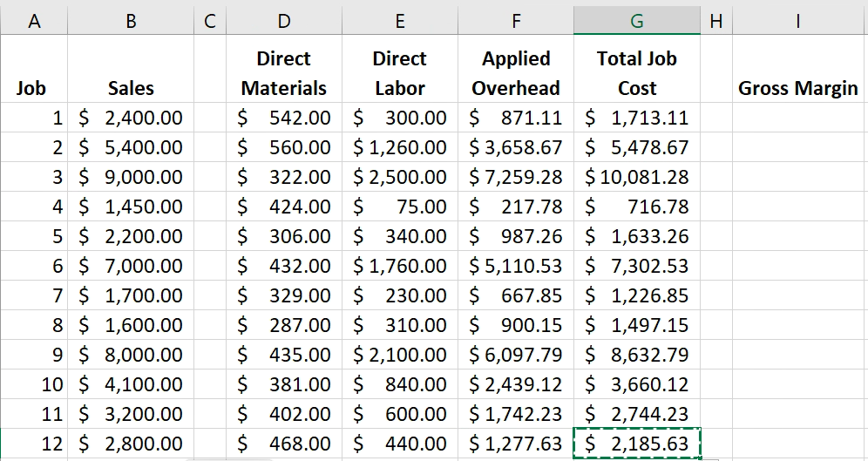Select column H header

(716, 21)
